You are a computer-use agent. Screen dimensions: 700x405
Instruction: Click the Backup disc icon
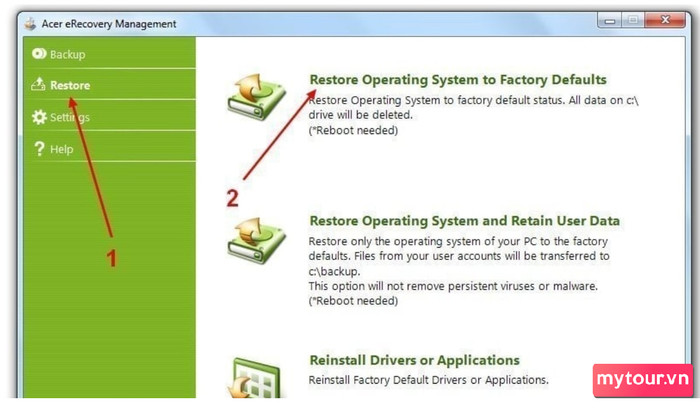click(x=39, y=54)
